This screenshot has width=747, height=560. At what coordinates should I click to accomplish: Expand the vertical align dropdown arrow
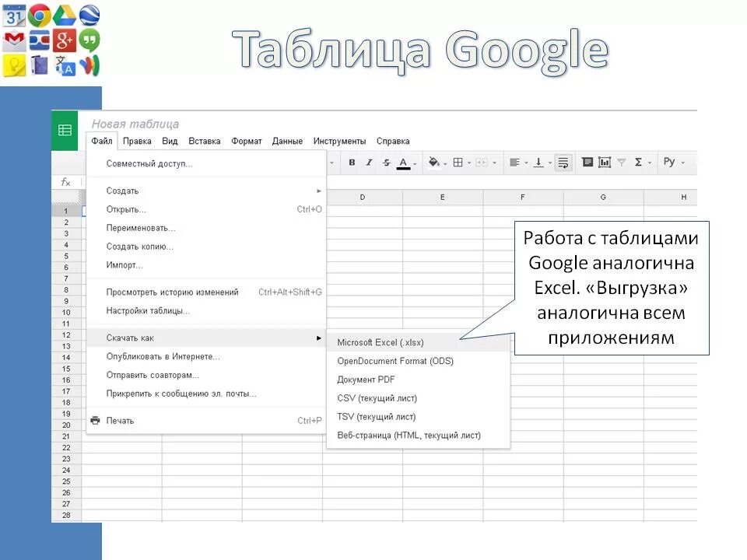point(550,163)
